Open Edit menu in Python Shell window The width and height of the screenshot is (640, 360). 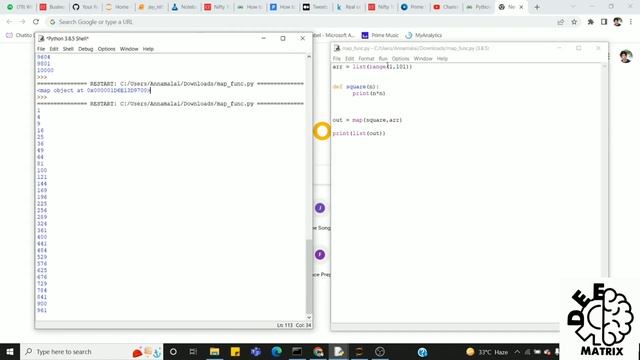[54, 49]
